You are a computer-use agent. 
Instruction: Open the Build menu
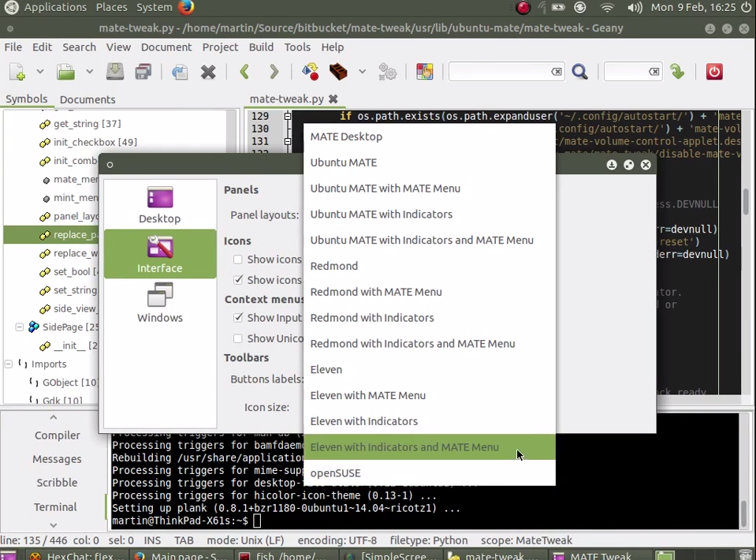coord(261,47)
